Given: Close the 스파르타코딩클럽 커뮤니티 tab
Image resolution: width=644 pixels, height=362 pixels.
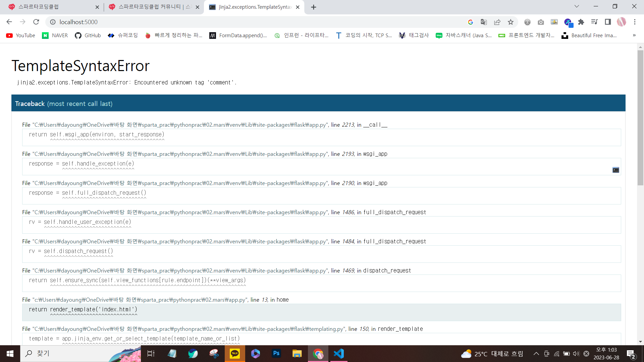Looking at the screenshot, I should pos(197,7).
